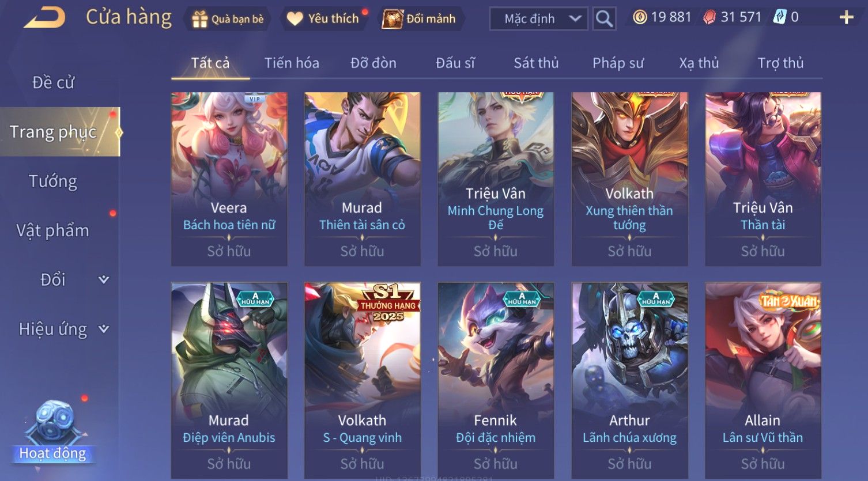Viewport: 868px width, 481px height.
Task: Select Veera Bách hoa tiên nữ skin
Action: click(229, 179)
